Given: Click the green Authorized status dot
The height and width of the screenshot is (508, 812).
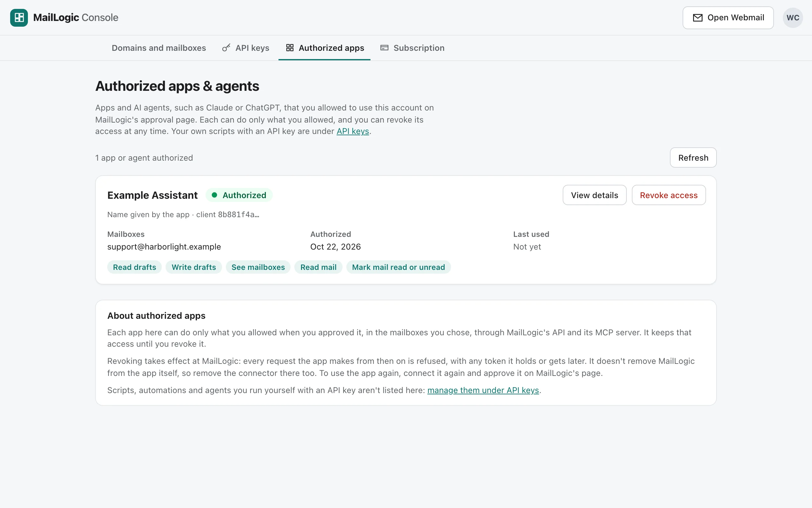Looking at the screenshot, I should coord(214,195).
